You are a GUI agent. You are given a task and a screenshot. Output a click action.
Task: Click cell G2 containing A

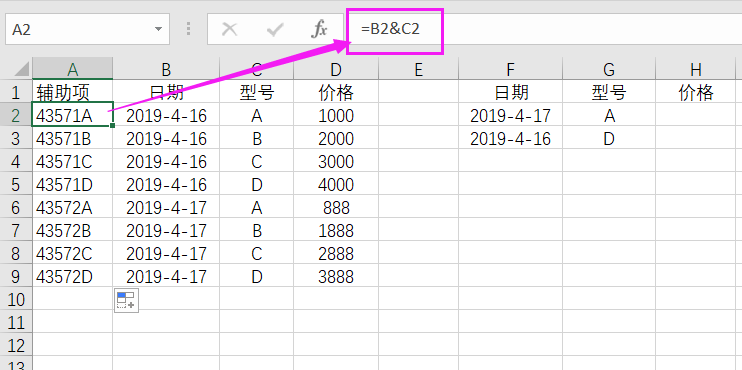coord(609,115)
